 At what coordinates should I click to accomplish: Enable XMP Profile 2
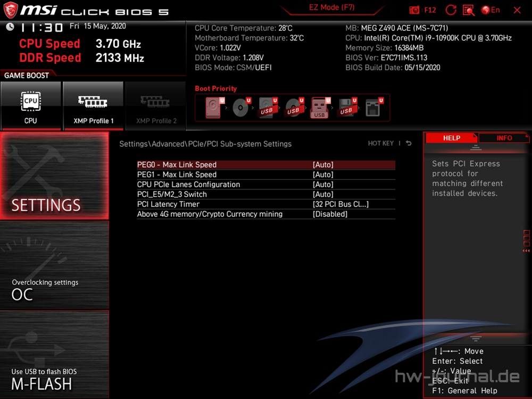(156, 106)
